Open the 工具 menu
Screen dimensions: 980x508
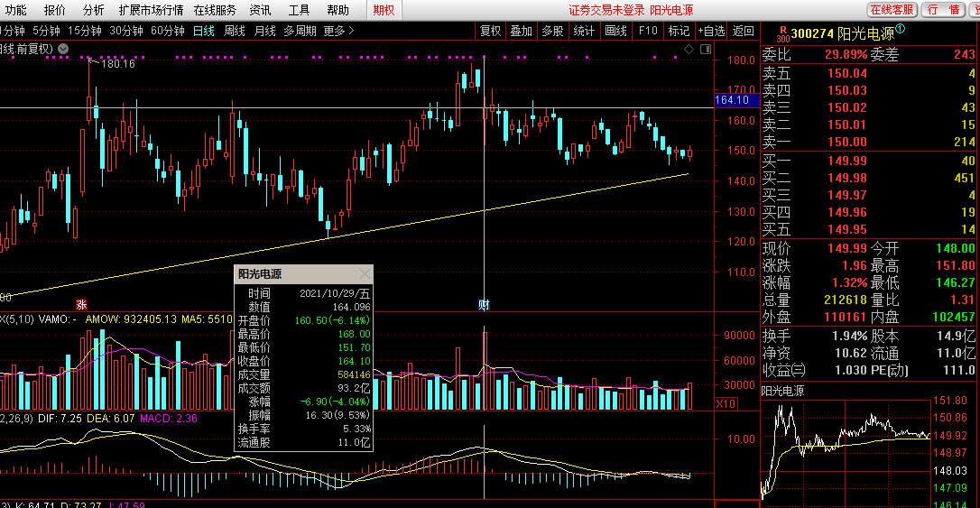click(299, 10)
